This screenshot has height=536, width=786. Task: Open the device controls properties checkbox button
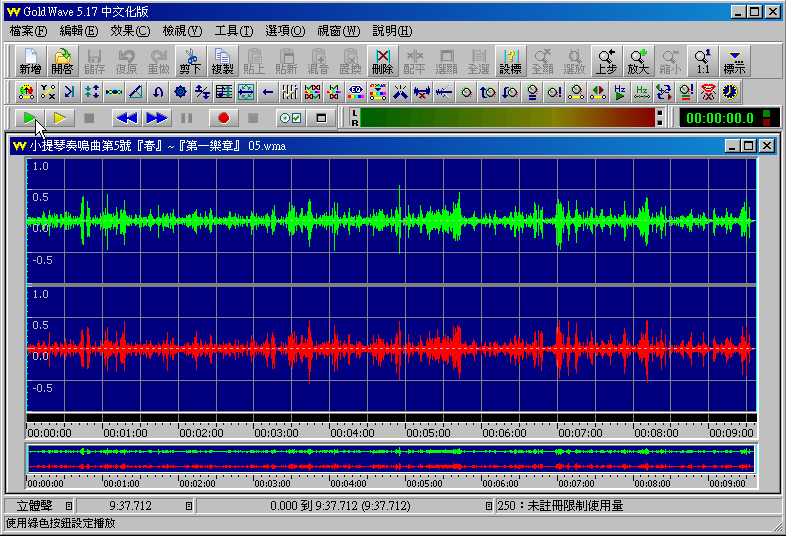coord(290,118)
